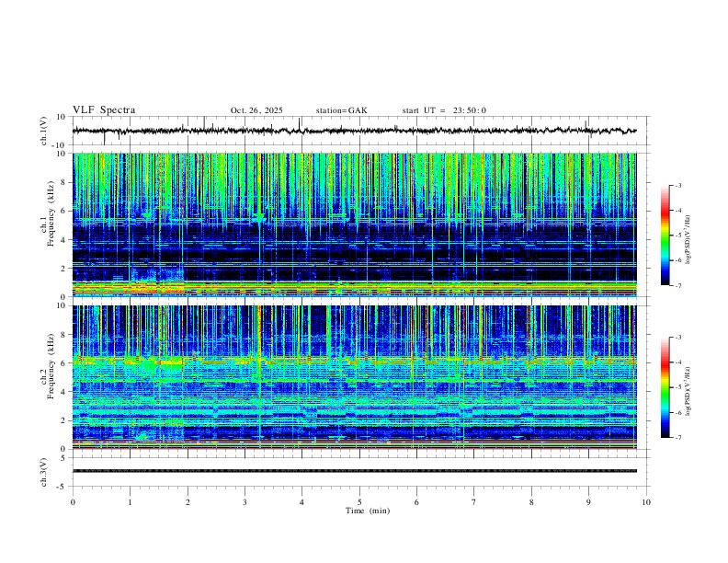The height and width of the screenshot is (563, 728).
Task: Click the "ch.3(V)" axis label
Action: 44,472
